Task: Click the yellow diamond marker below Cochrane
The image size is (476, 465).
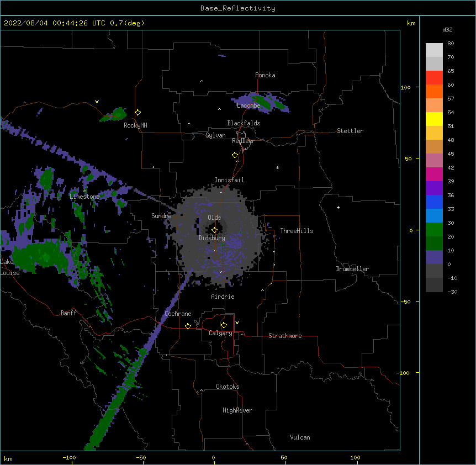Action: (188, 326)
